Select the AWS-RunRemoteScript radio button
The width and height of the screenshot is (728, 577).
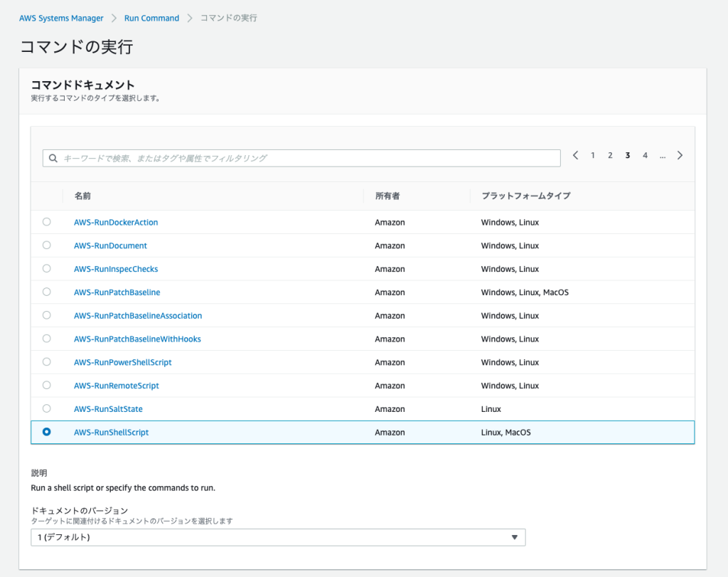46,385
